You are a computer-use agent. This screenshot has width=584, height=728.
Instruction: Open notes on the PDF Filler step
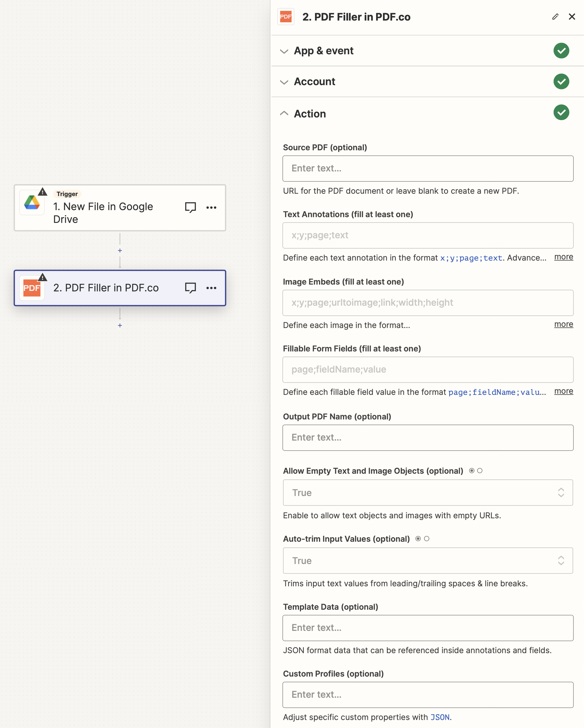[x=190, y=288]
